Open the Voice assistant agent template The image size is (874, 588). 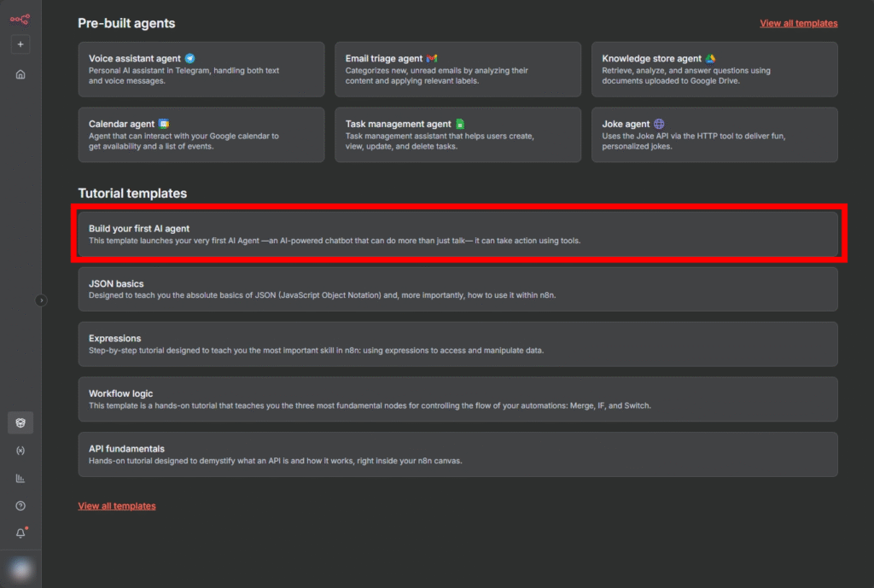pos(201,69)
